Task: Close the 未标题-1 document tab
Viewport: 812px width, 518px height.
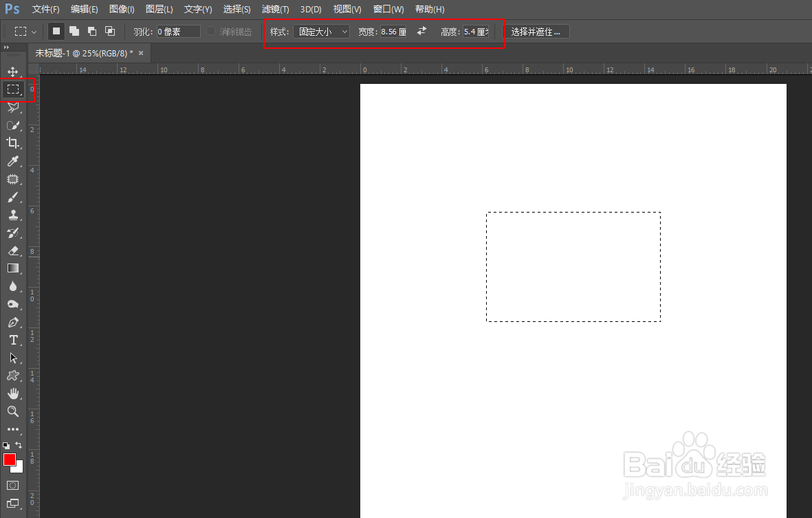Action: tap(141, 53)
